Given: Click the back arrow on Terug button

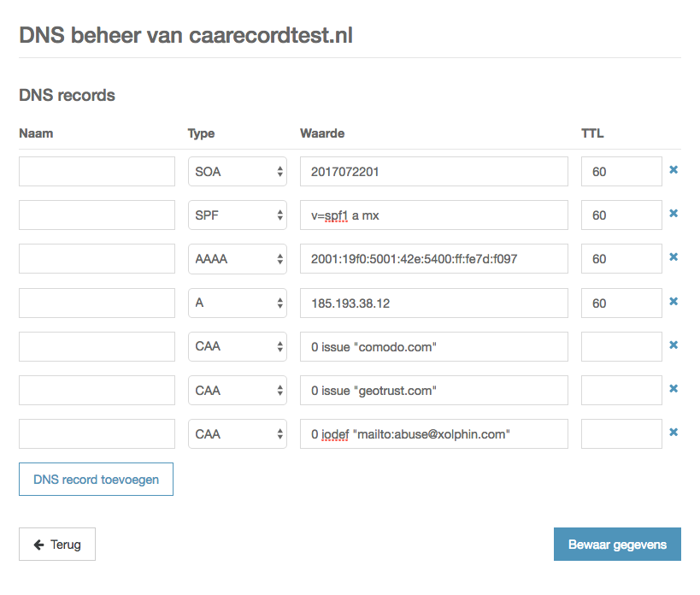Looking at the screenshot, I should coord(40,544).
